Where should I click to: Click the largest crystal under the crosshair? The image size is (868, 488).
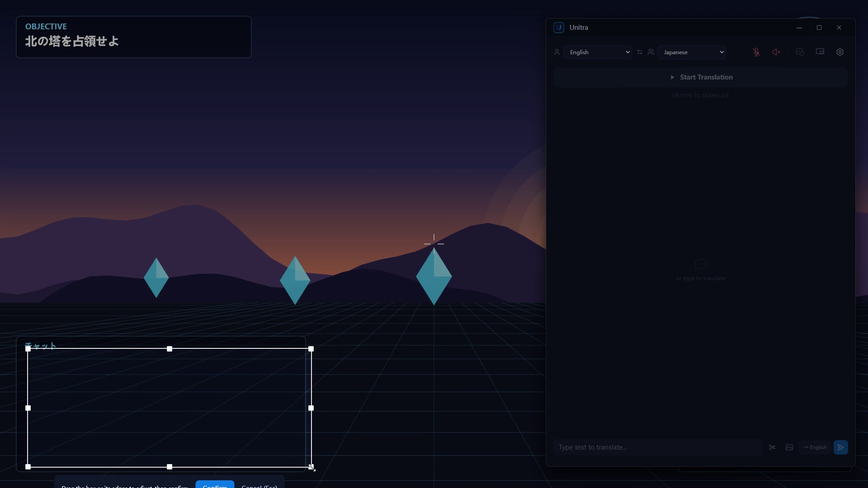pos(434,277)
